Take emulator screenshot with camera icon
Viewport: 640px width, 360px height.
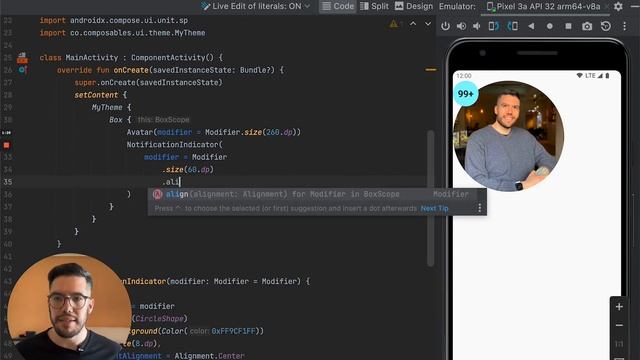coord(587,26)
